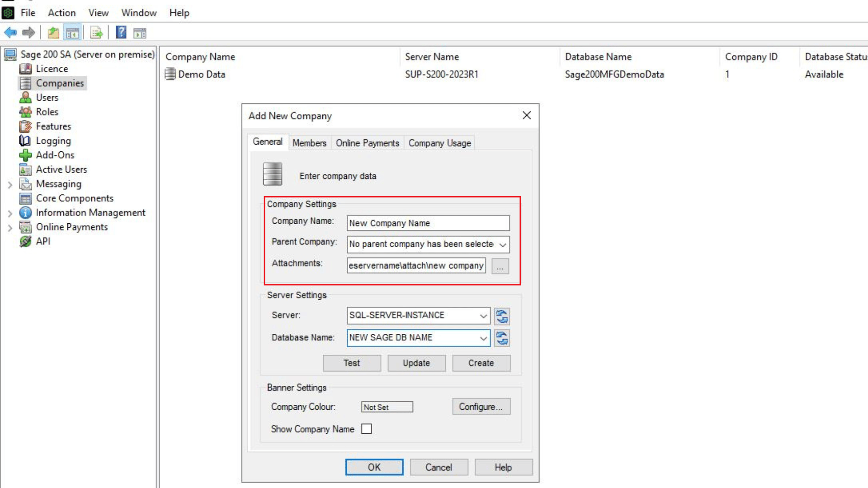Confirm the dialog with OK
The image size is (868, 488).
tap(374, 467)
